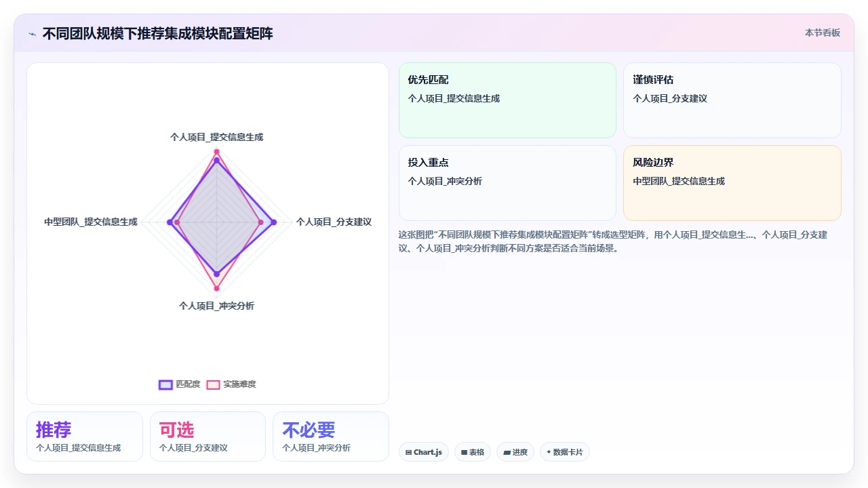The width and height of the screenshot is (868, 488).
Task: Click 中型团队_提交信息生成 text in 风险边界 card
Action: pyautogui.click(x=679, y=181)
